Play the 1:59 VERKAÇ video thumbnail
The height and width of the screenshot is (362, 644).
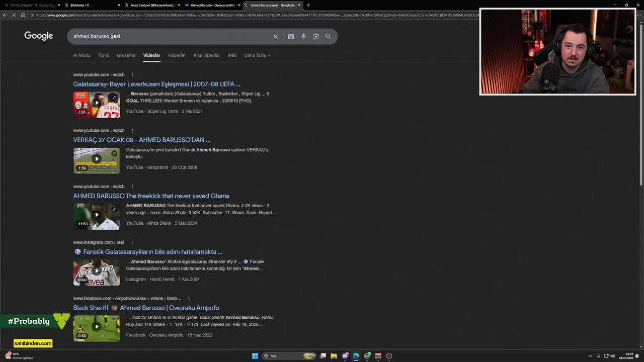tap(97, 160)
